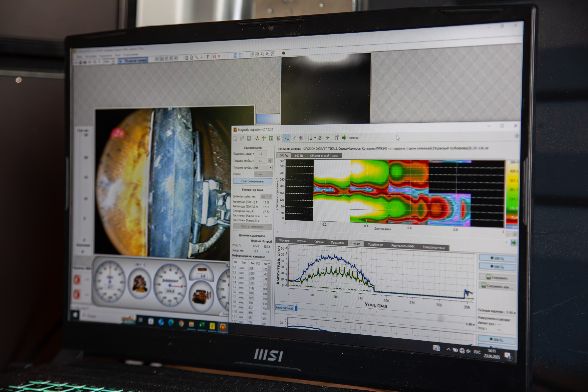Open the green list icon in the toolbar
The image size is (588, 392).
pyautogui.click(x=271, y=138)
